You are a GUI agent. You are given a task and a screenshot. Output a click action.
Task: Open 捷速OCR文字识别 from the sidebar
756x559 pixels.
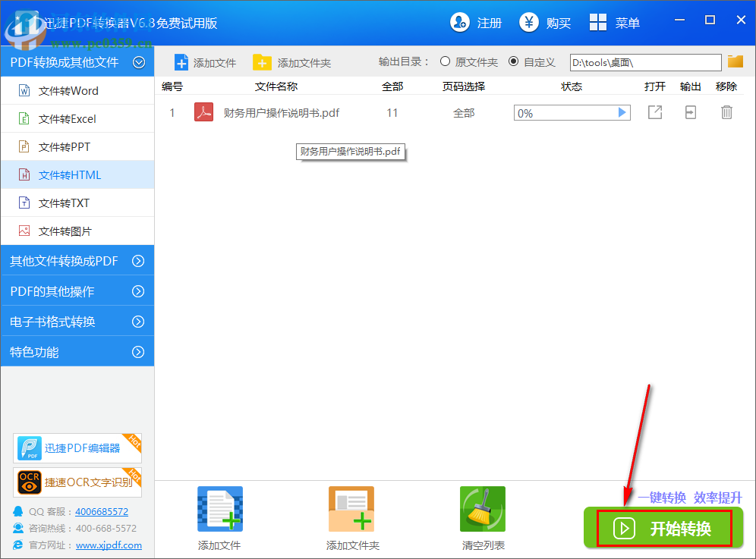77,482
